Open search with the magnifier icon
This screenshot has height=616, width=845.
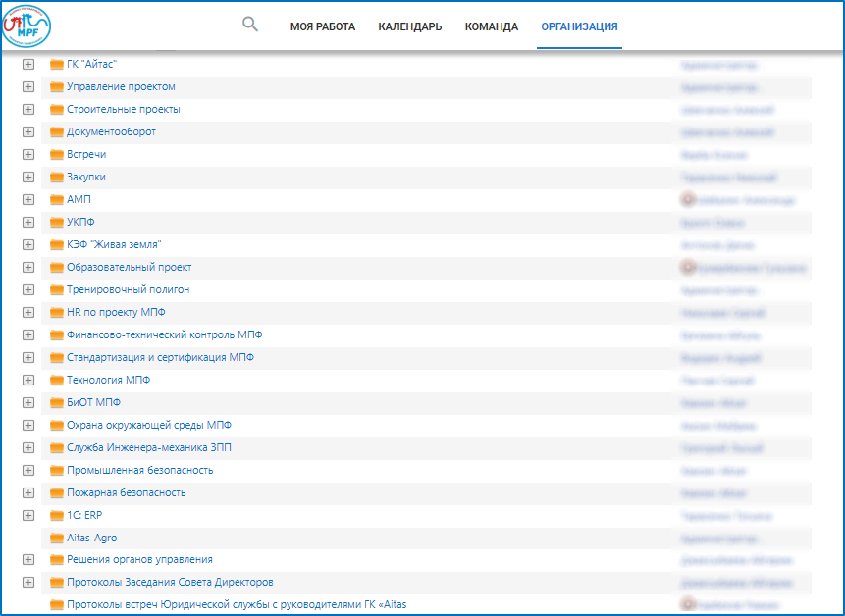point(250,25)
